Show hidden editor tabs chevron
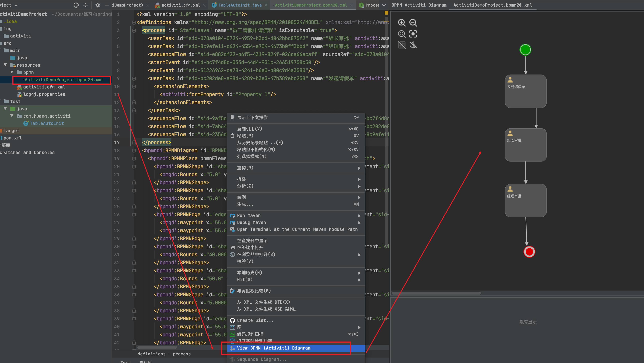The height and width of the screenshot is (363, 644). pos(384,5)
